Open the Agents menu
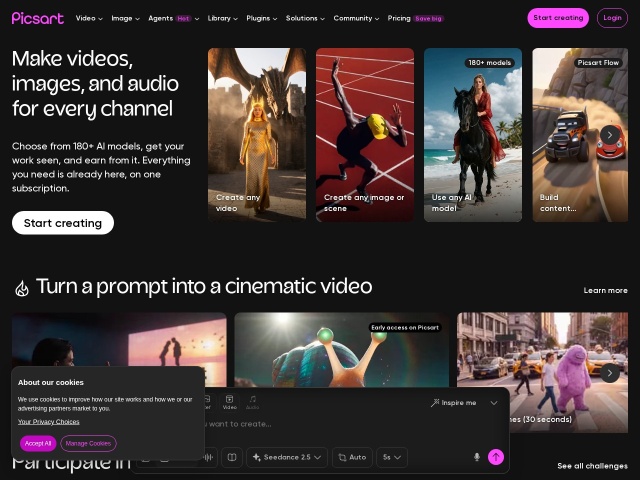Viewport: 640px width, 480px height. tap(173, 18)
